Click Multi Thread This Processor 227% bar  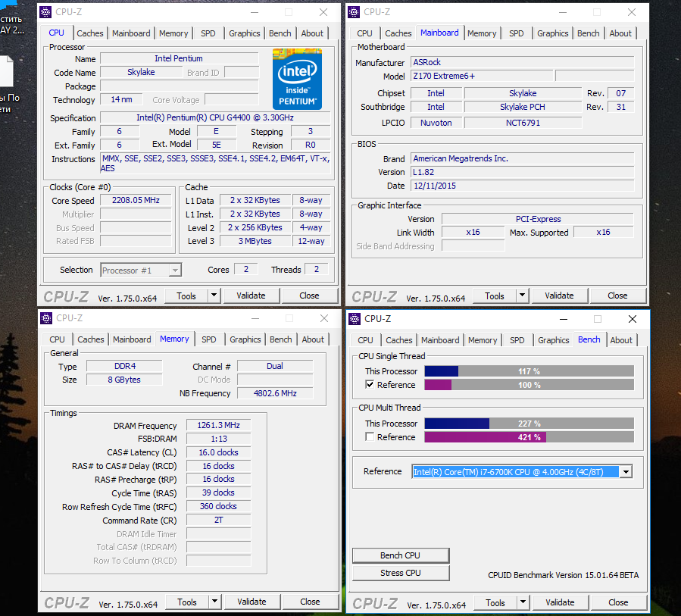(529, 423)
